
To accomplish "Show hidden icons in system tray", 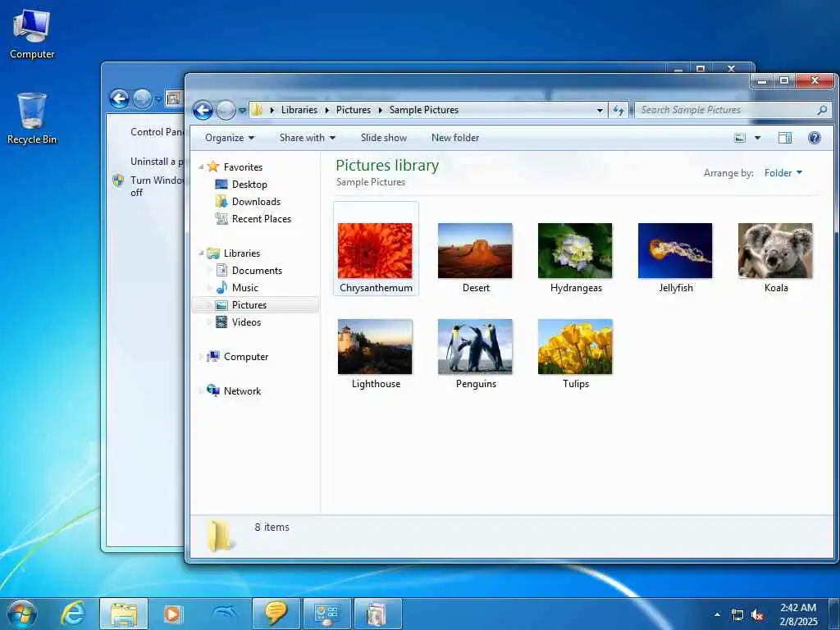I will coord(717,614).
